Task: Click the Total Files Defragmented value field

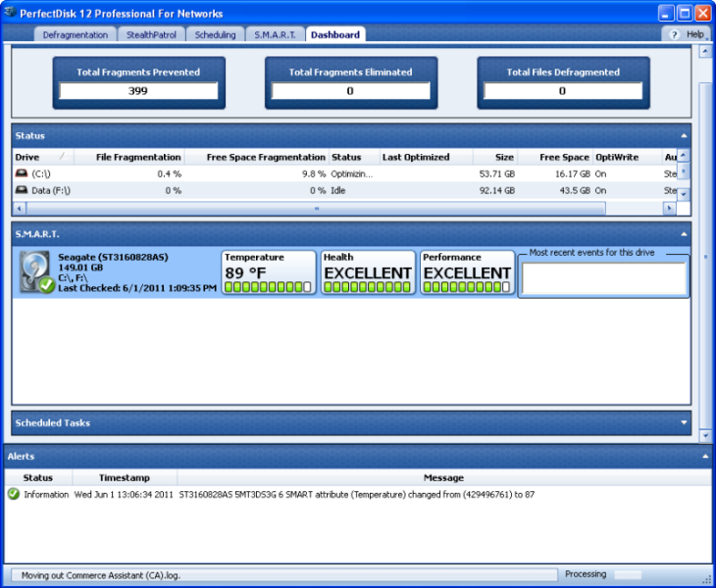Action: tap(563, 91)
